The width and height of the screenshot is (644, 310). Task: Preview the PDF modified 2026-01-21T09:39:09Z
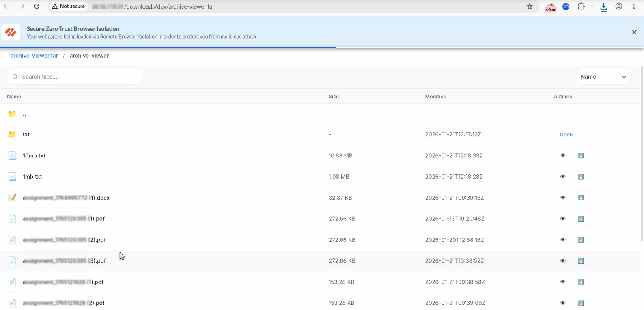coord(563,303)
